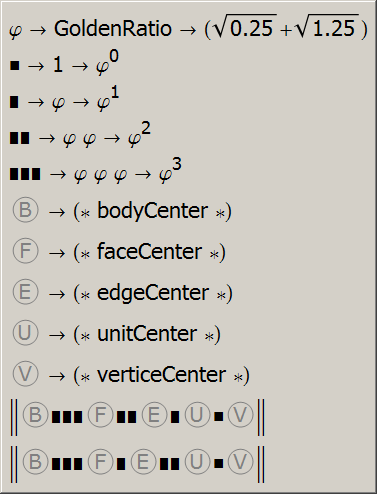Select the three-block symbol before φ φ φ
Screen dimensions: 377x496
[25, 174]
